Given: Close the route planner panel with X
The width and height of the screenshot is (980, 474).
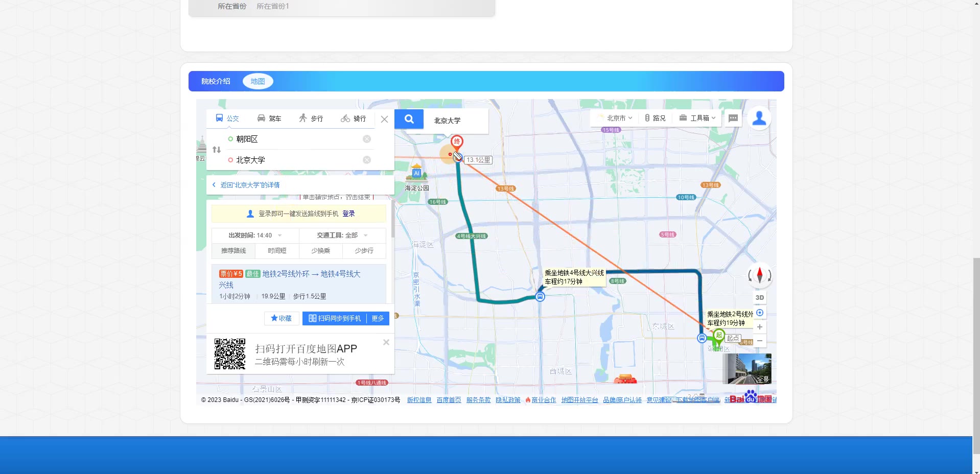Looking at the screenshot, I should (385, 119).
